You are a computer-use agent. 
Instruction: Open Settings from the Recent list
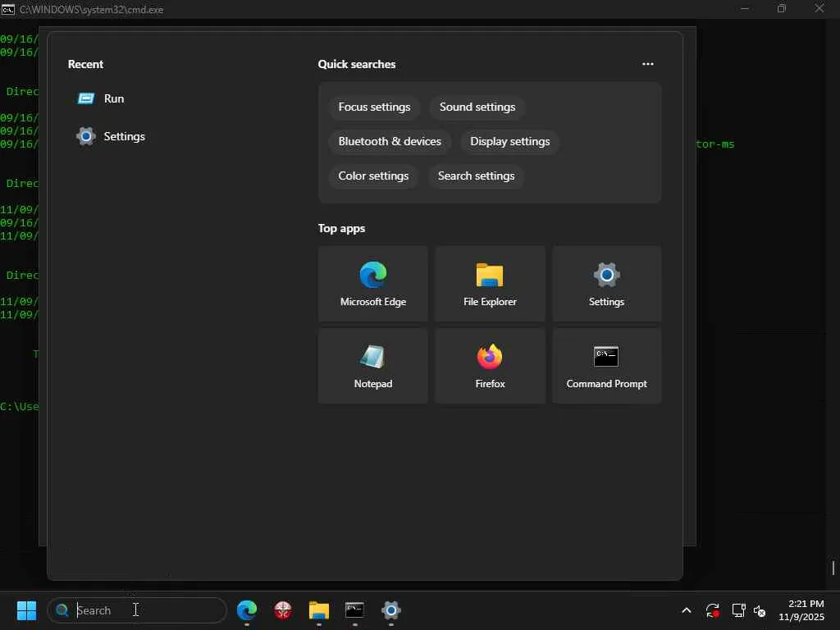(x=111, y=136)
